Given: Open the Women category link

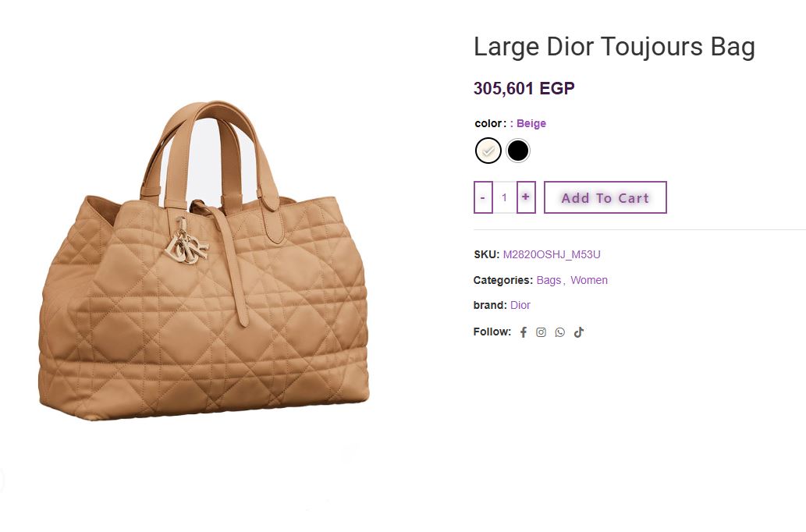Looking at the screenshot, I should coord(589,280).
